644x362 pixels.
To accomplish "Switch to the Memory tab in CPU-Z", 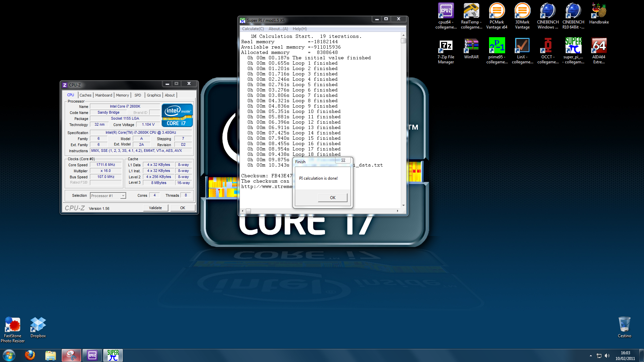I will 122,95.
